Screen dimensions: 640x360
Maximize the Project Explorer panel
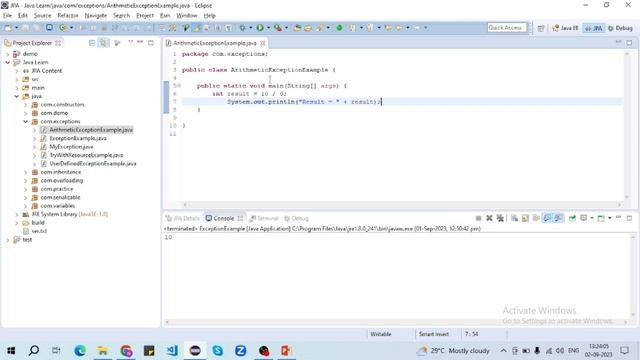[151, 42]
